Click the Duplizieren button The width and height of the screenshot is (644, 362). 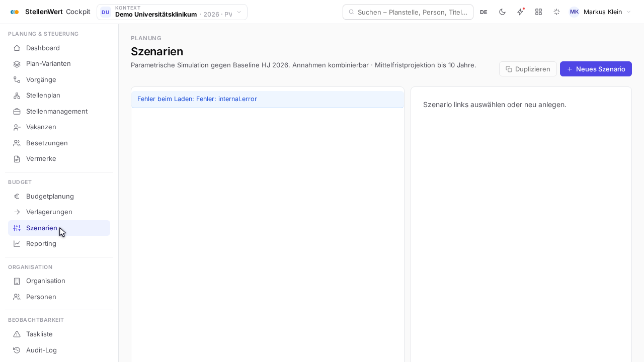point(528,69)
